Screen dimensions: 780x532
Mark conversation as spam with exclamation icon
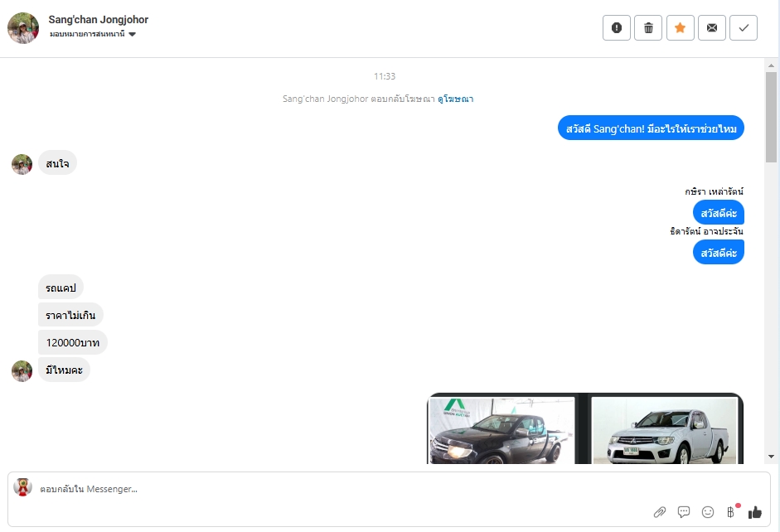click(x=617, y=28)
